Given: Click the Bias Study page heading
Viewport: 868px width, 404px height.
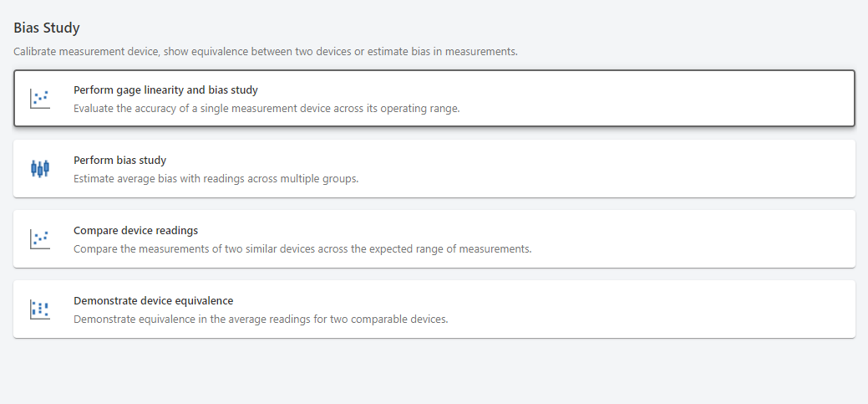Looking at the screenshot, I should click(47, 28).
